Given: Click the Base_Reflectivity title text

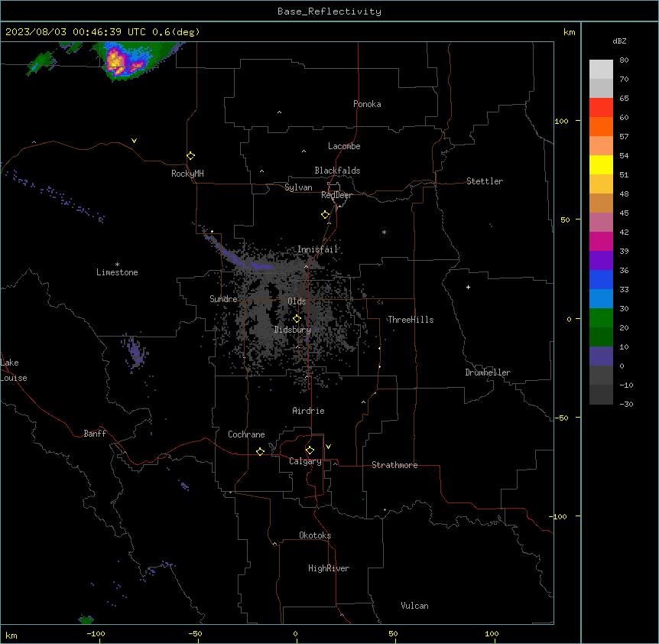Looking at the screenshot, I should click(x=329, y=11).
